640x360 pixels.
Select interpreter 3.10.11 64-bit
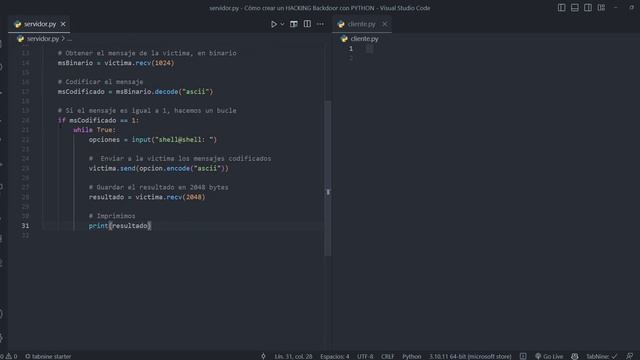(x=470, y=356)
